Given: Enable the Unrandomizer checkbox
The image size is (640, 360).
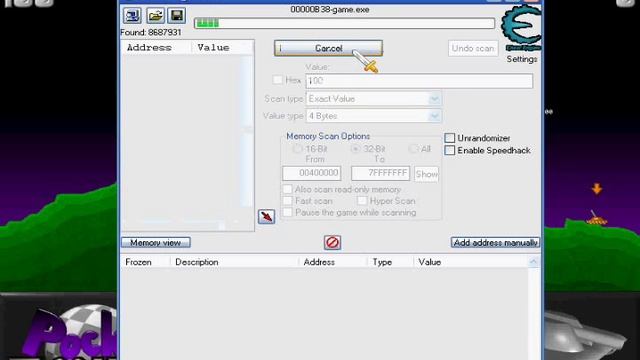Looking at the screenshot, I should point(449,138).
